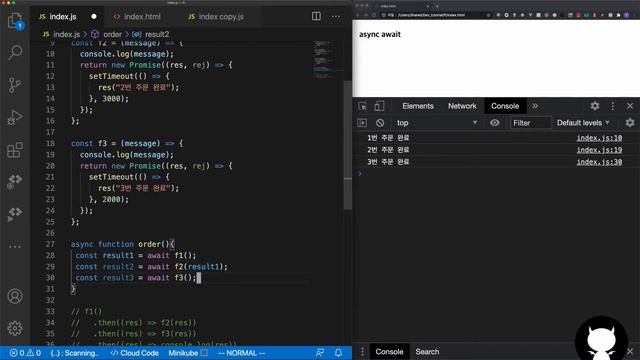Open the Network tab in DevTools

coord(462,106)
